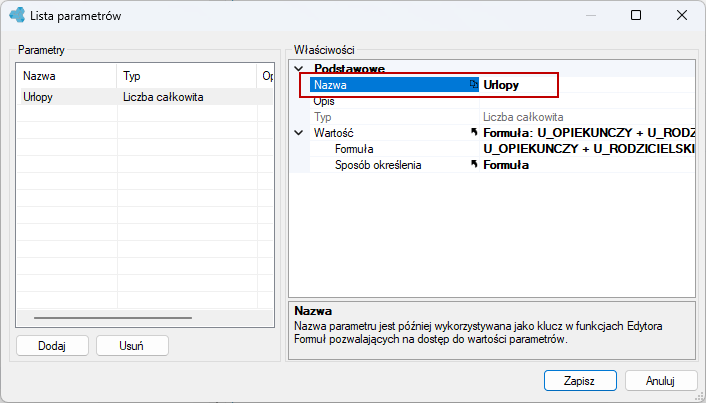The height and width of the screenshot is (403, 706).
Task: Select the Urlopy row in parameters list
Action: [x=145, y=97]
